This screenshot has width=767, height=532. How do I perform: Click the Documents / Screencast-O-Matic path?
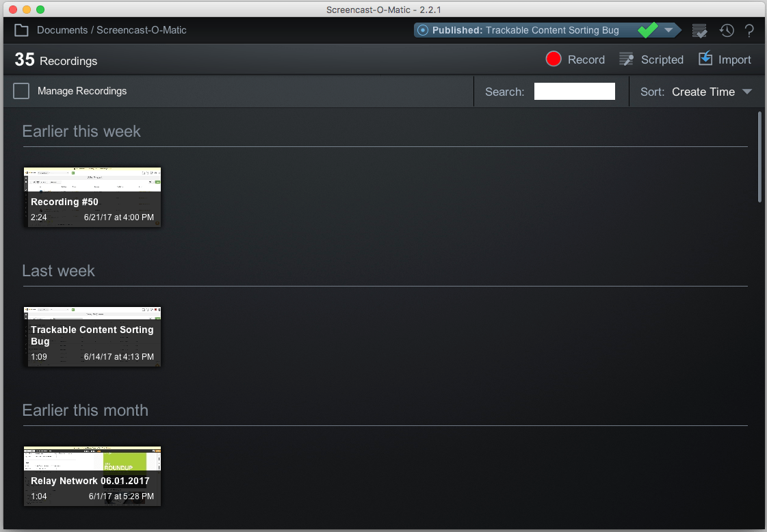[112, 30]
